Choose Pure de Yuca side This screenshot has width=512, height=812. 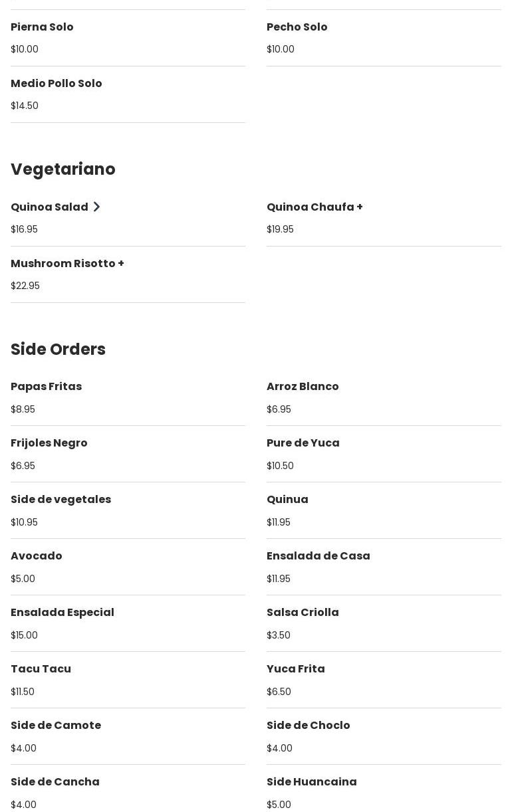point(303,443)
